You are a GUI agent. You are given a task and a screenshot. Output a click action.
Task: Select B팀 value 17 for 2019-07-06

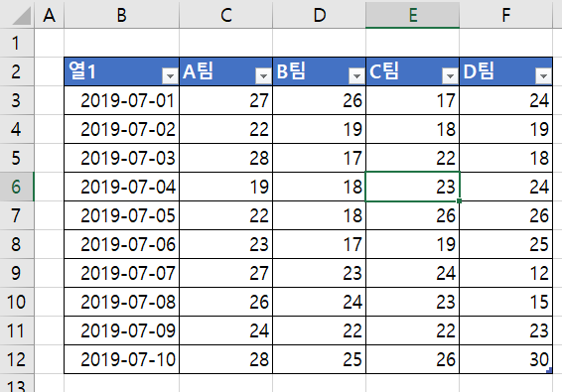click(319, 244)
